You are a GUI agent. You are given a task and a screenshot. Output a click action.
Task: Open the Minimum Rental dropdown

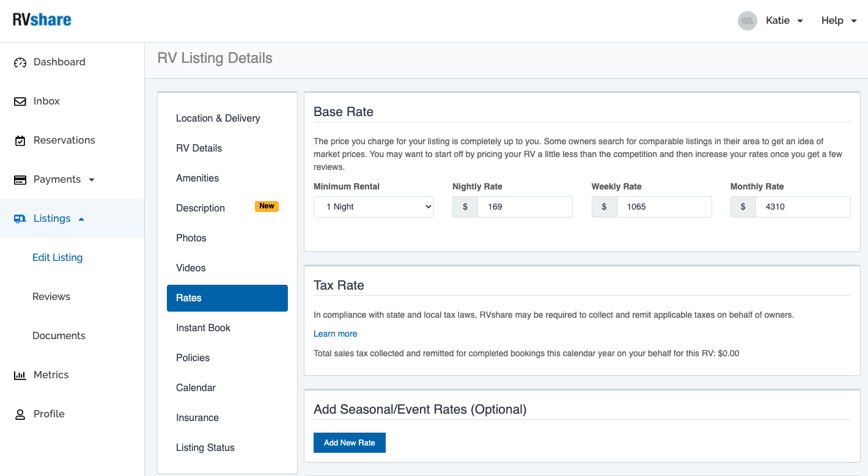pyautogui.click(x=373, y=207)
